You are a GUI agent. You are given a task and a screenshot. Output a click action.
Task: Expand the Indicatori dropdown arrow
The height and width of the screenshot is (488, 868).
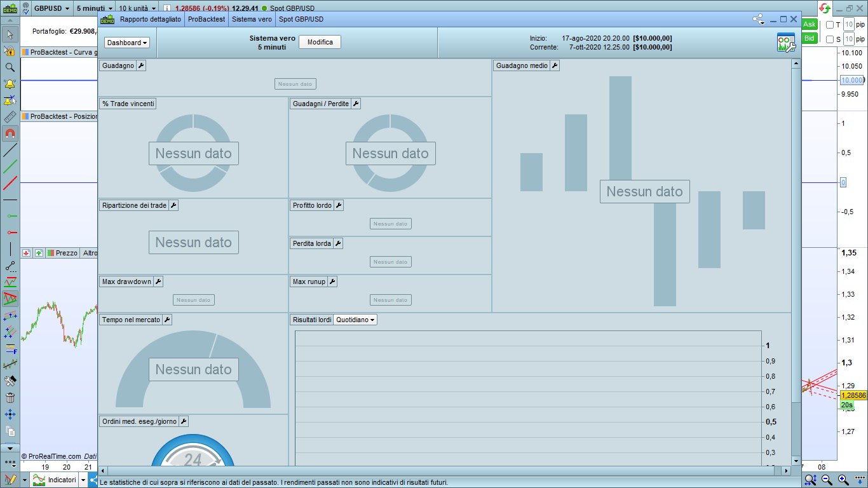pyautogui.click(x=83, y=480)
